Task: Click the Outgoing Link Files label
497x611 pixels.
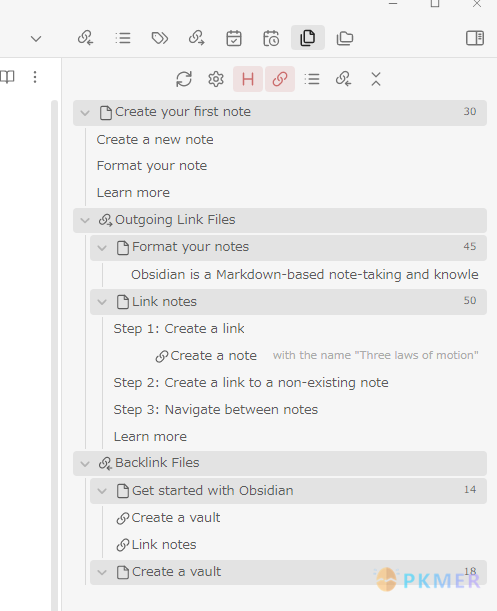Action: [x=175, y=220]
